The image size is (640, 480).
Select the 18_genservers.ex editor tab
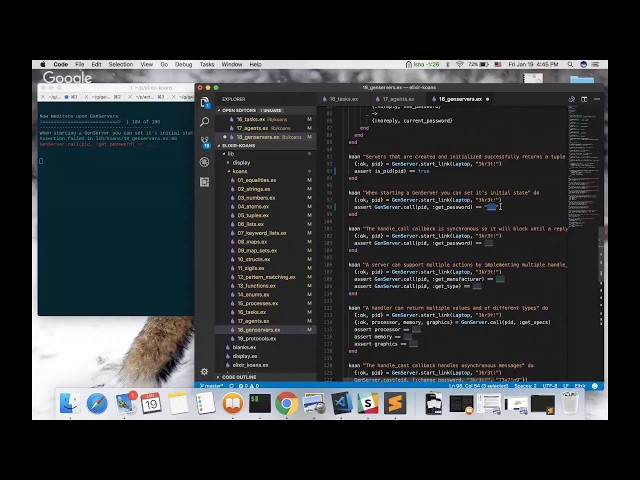[x=460, y=99]
